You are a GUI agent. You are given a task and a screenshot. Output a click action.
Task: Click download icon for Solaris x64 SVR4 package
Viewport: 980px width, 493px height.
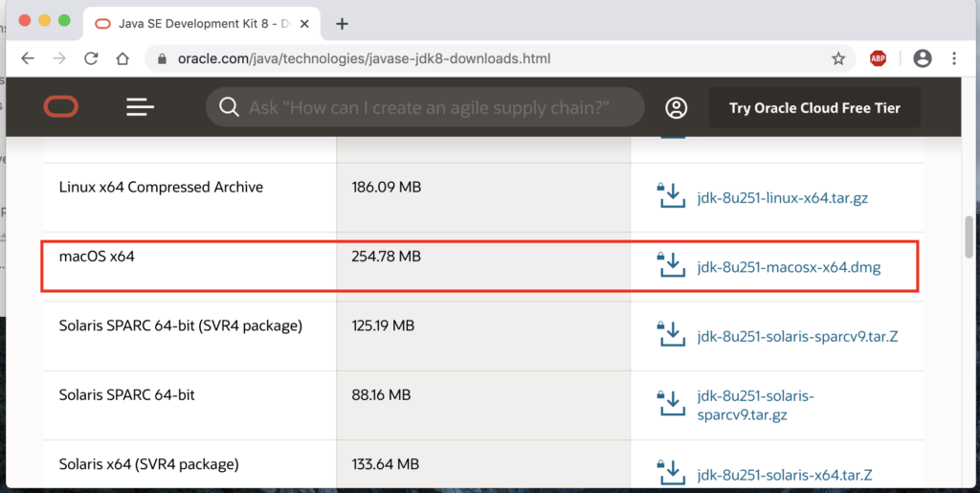(x=672, y=473)
